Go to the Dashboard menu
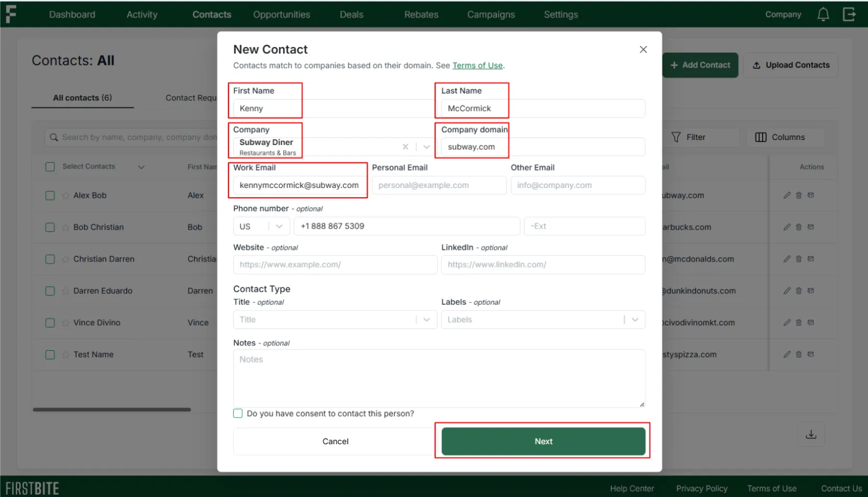This screenshot has width=868, height=497. click(72, 15)
